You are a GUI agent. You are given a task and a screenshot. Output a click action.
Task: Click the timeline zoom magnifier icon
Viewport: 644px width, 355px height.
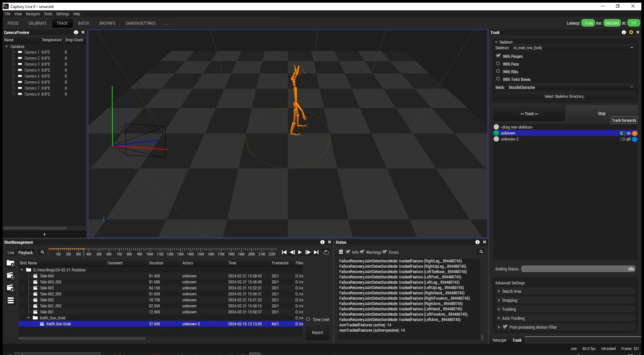42,252
